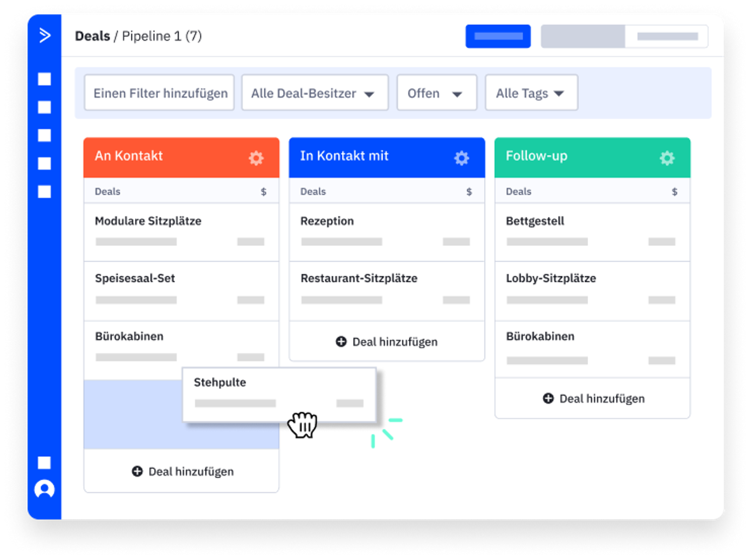
Task: Click the ActiveCampaign logo icon in sidebar
Action: [x=45, y=36]
